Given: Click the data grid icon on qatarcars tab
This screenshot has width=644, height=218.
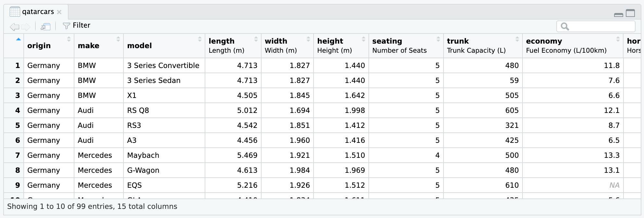Looking at the screenshot, I should (15, 12).
